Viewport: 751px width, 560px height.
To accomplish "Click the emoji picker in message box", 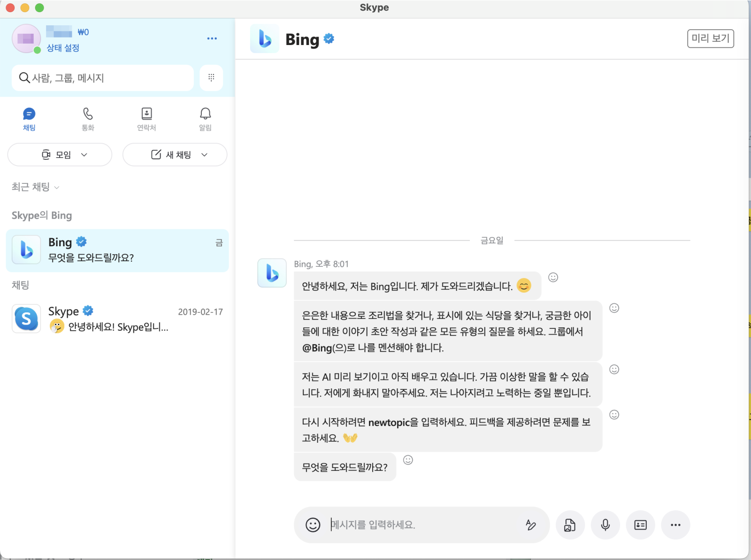I will (313, 525).
